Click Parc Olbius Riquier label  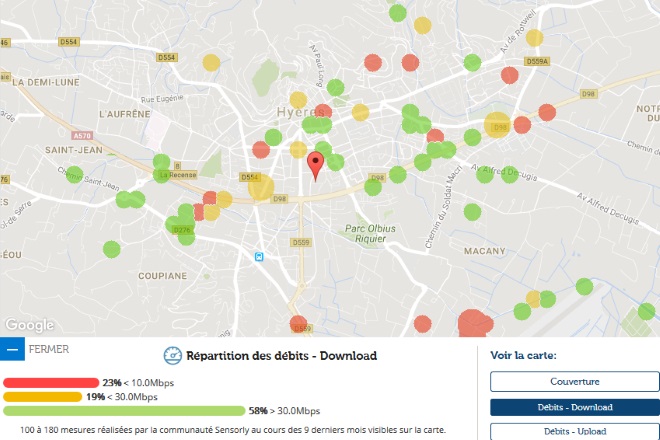(370, 233)
